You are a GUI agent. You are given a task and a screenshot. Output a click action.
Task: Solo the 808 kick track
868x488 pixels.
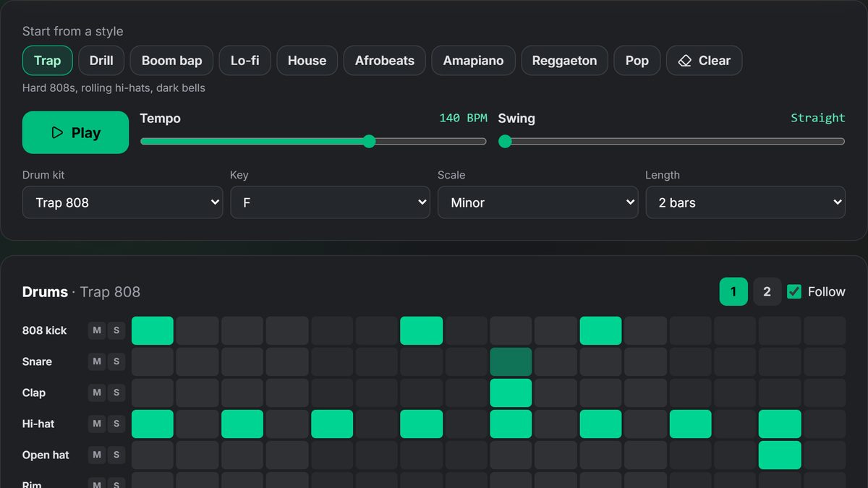[x=116, y=330]
